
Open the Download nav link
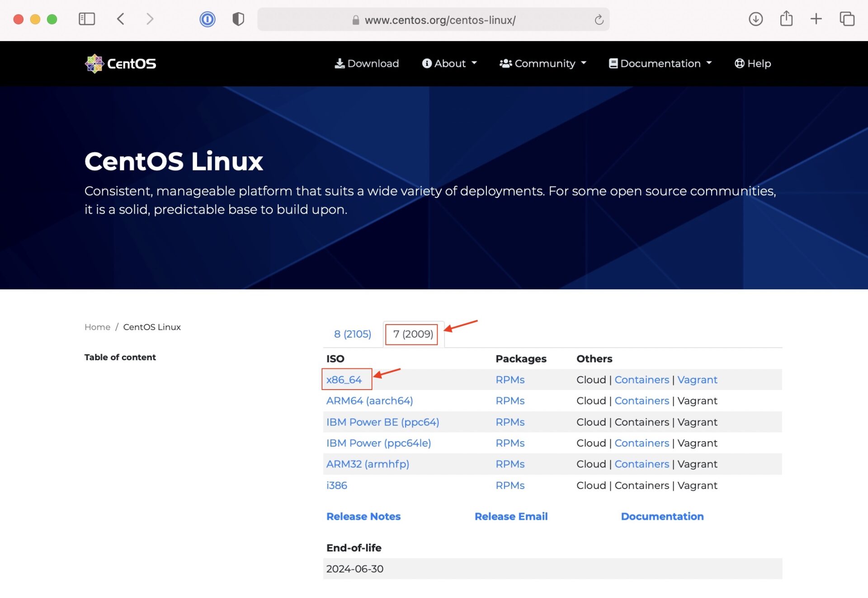point(367,63)
